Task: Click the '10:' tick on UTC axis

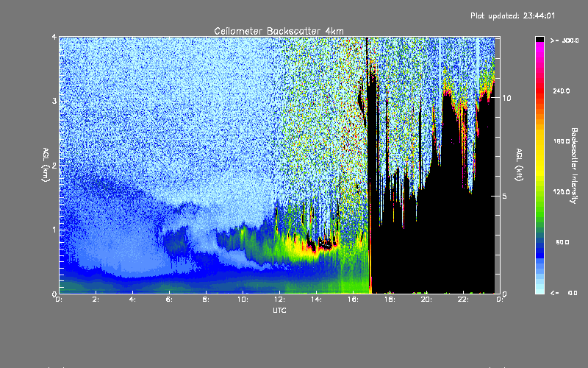Action: (x=243, y=300)
